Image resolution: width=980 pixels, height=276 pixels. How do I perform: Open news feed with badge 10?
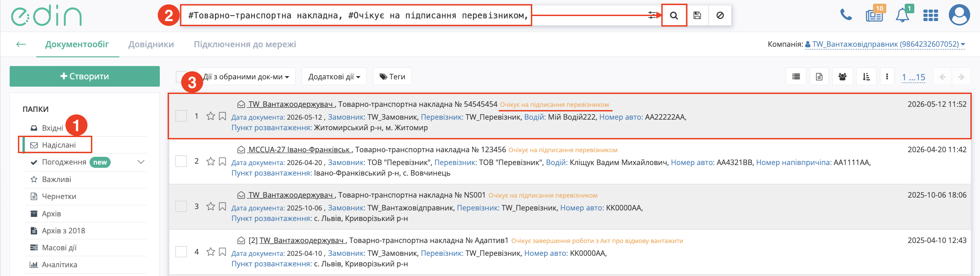(874, 15)
